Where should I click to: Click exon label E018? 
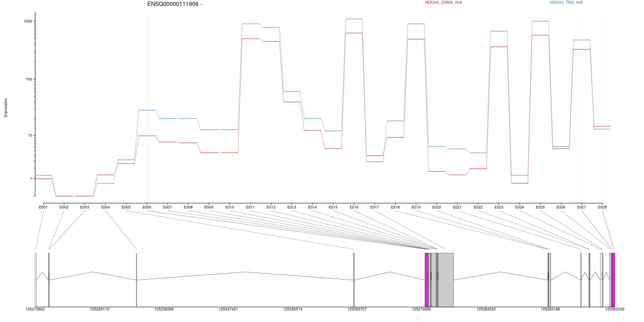(x=395, y=207)
